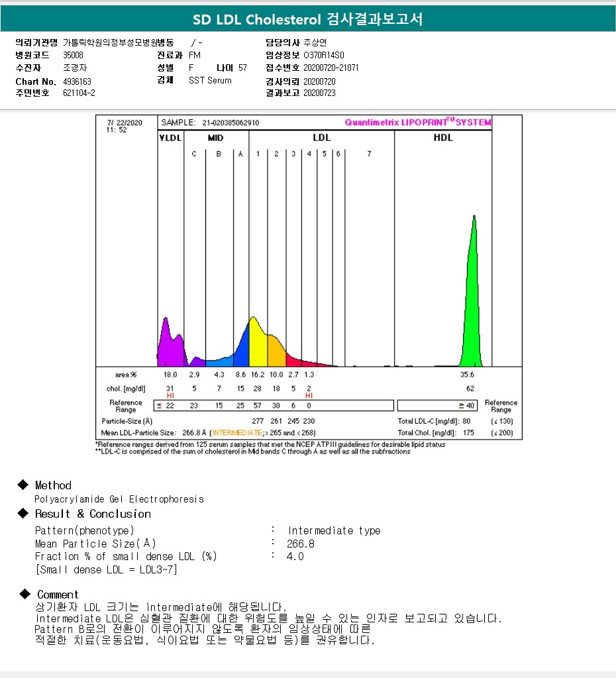The width and height of the screenshot is (616, 678).
Task: Click the small dense LDL fraction value 4.0
Action: point(295,556)
